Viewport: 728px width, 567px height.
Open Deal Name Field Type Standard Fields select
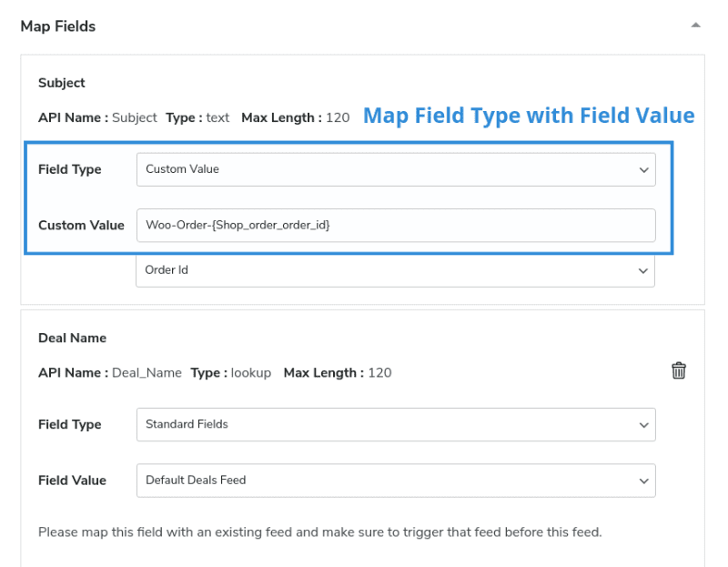coord(395,425)
